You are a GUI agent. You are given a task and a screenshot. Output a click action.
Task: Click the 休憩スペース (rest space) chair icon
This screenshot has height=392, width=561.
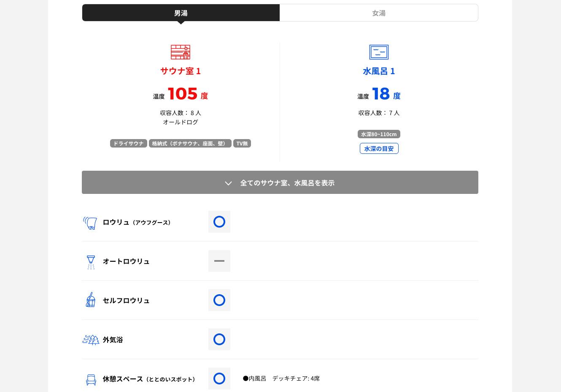91,380
